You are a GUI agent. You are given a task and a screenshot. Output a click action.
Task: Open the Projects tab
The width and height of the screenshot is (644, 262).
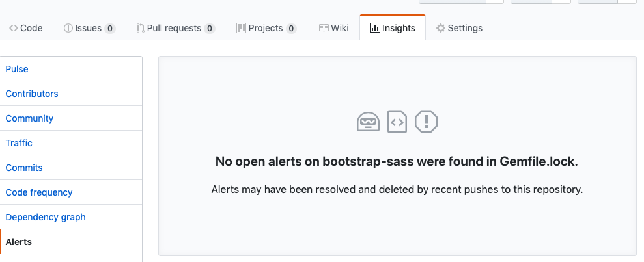click(x=266, y=28)
